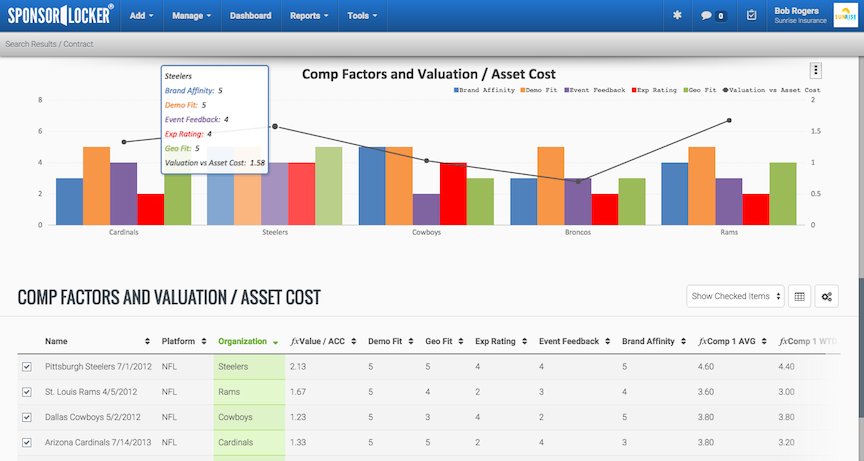Sort by the Demo Fit column
Screen dimensions: 864x461
coord(391,341)
